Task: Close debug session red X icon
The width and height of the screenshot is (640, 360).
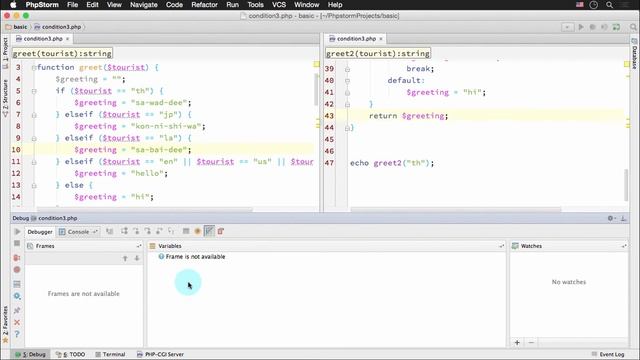Action: tap(17, 322)
